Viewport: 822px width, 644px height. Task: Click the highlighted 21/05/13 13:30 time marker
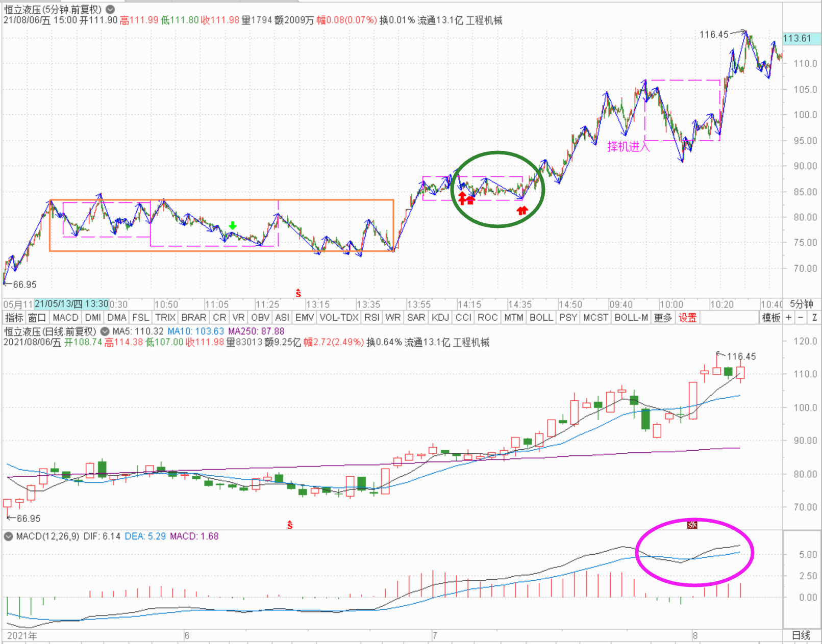71,304
